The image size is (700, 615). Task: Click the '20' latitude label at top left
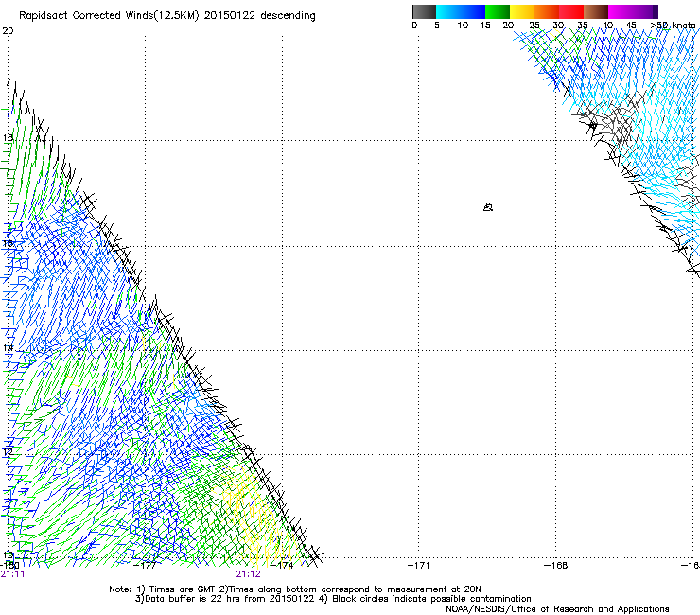(8, 31)
